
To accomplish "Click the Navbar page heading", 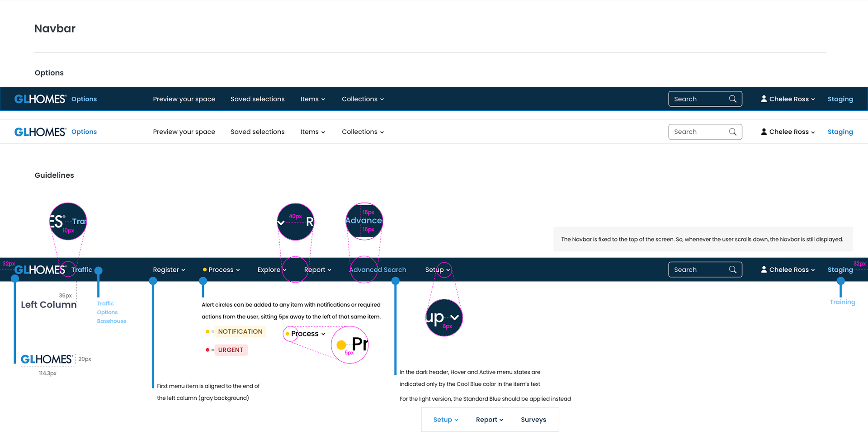I will 55,28.
